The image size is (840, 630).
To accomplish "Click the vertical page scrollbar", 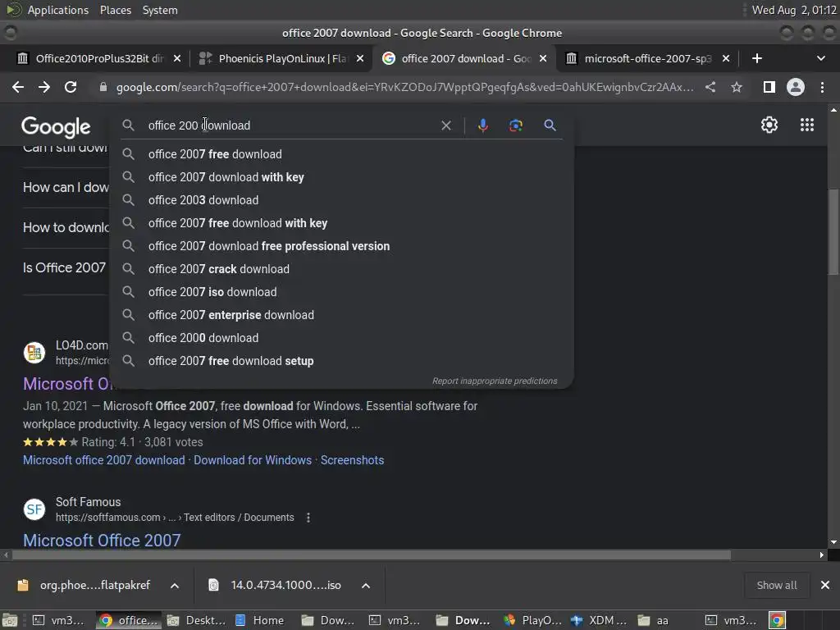I will 833,231.
